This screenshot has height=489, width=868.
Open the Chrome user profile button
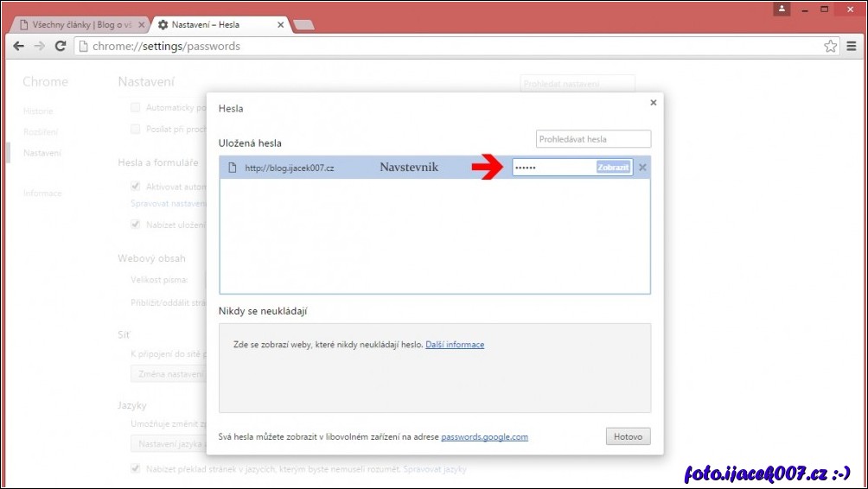pyautogui.click(x=781, y=9)
